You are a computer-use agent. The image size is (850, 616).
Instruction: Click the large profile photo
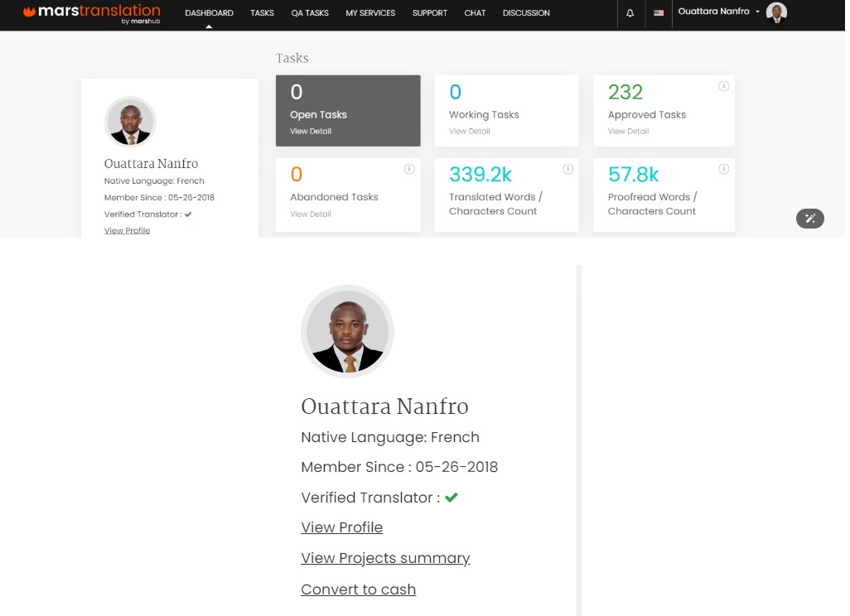347,331
